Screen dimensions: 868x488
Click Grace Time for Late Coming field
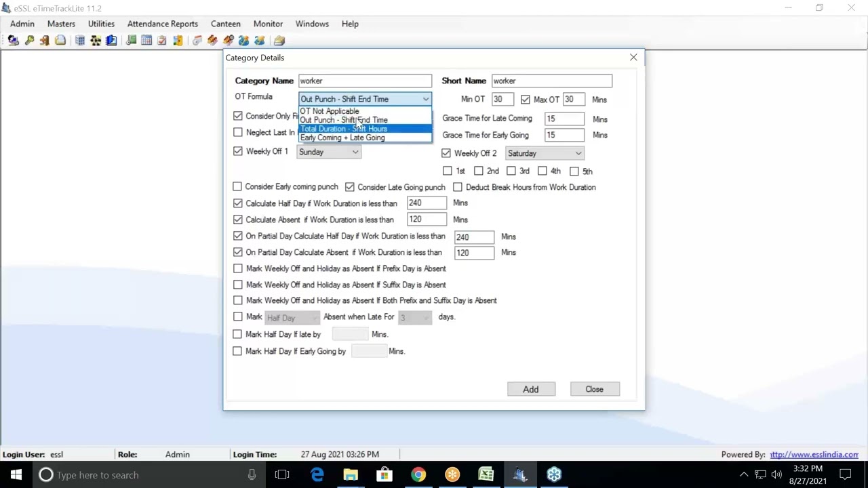click(565, 119)
